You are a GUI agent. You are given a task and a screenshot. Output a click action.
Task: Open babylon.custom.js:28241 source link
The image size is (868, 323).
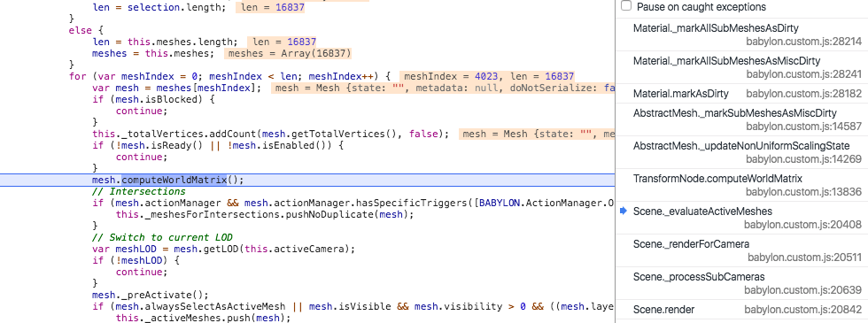(804, 74)
